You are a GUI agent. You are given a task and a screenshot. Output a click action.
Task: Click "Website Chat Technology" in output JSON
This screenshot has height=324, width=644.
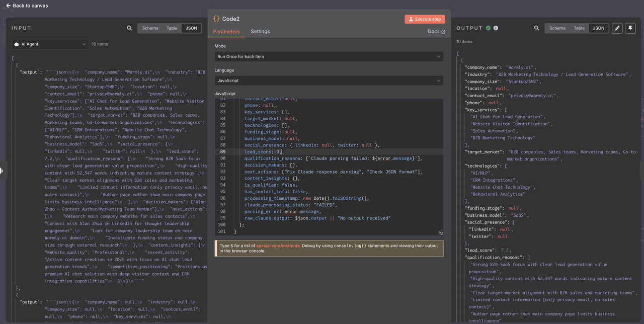pos(503,187)
